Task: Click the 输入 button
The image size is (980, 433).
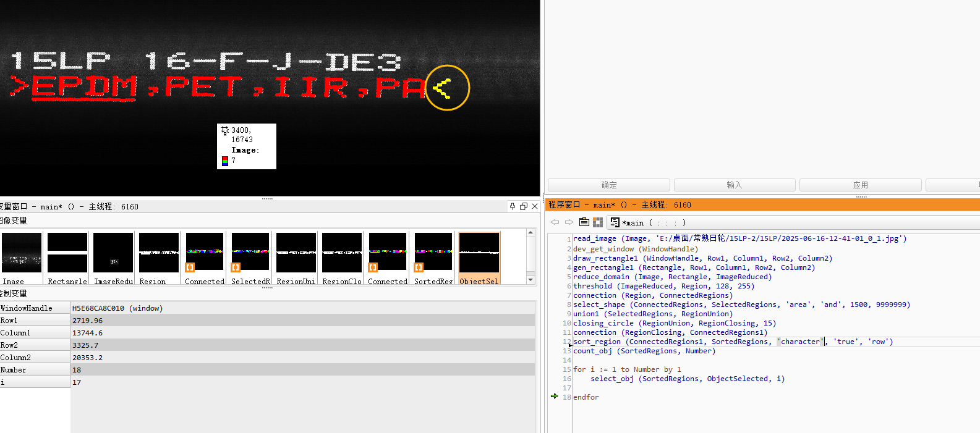Action: tap(735, 185)
